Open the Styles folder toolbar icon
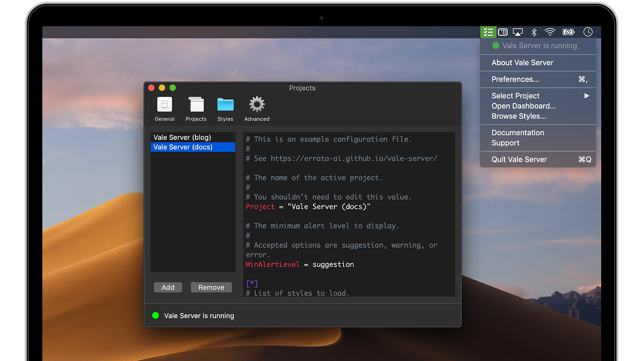This screenshot has height=361, width=644. 225,109
